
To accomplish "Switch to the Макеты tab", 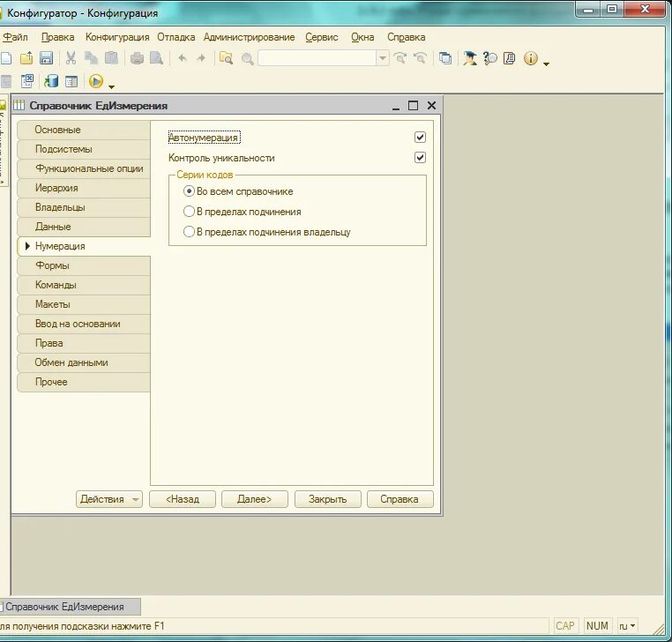I will click(x=84, y=304).
